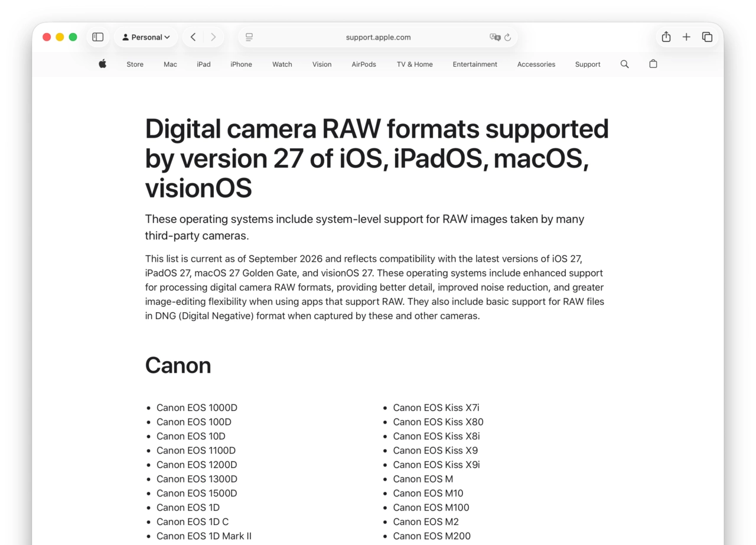The height and width of the screenshot is (545, 756).
Task: Open the Mac menu item
Action: [x=170, y=64]
